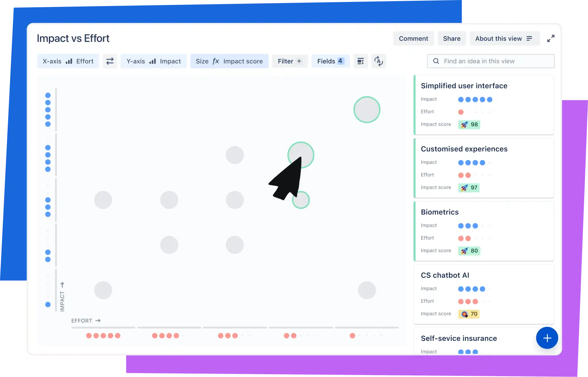
Task: Click the search magnifier icon
Action: point(436,61)
